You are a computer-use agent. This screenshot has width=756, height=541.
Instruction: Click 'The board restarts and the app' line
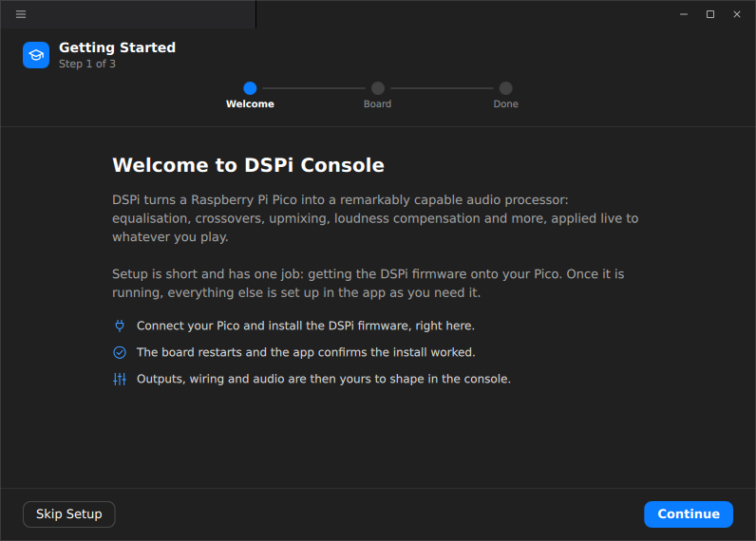click(306, 353)
